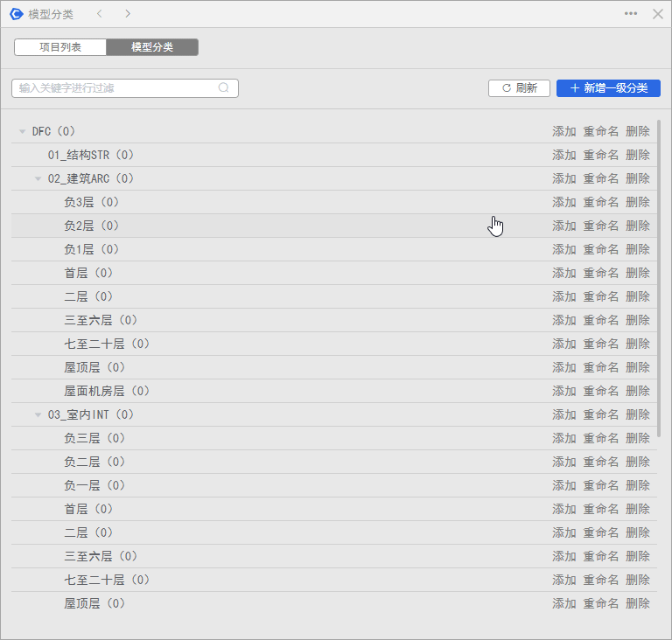The image size is (672, 640).
Task: Collapse the DFC root node
Action: point(22,132)
